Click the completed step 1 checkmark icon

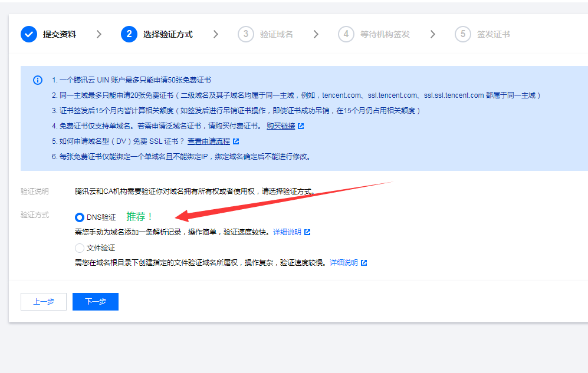[29, 34]
